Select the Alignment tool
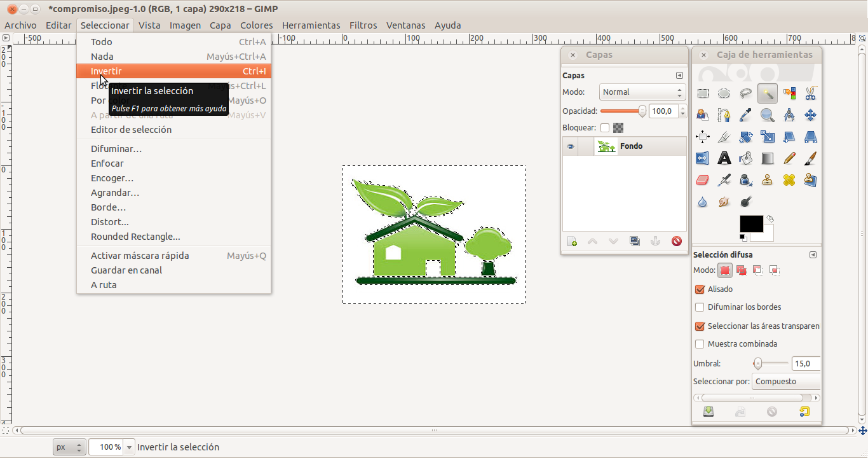The height and width of the screenshot is (458, 868). (x=703, y=137)
